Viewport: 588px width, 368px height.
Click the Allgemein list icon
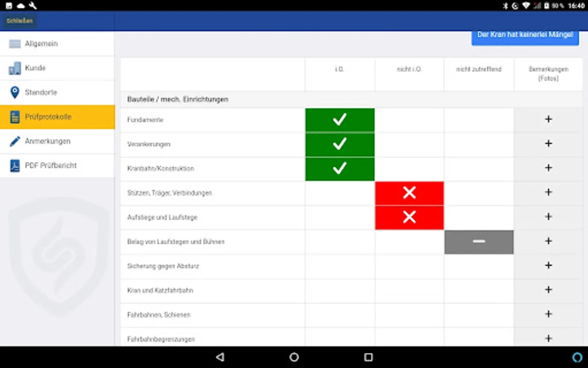tap(15, 44)
